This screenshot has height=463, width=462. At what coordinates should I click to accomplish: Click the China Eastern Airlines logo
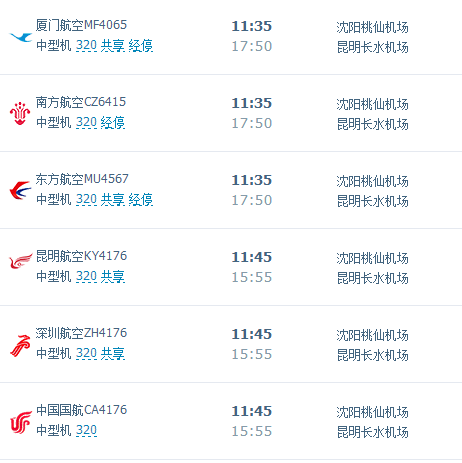point(20,190)
